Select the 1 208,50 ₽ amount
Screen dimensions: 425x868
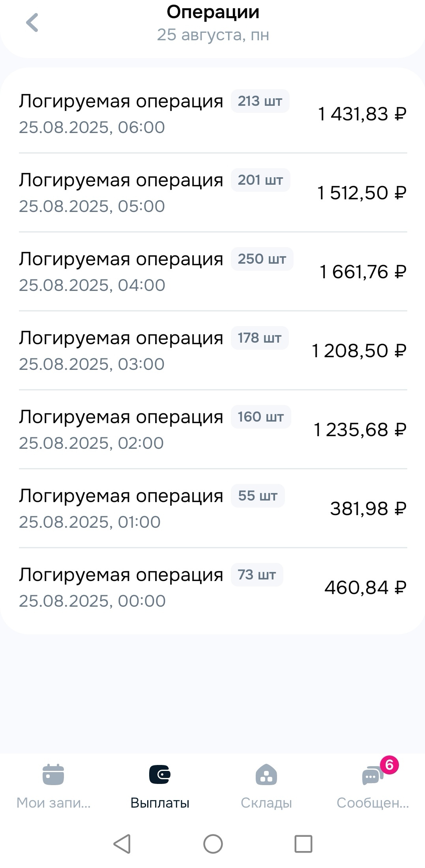tap(359, 351)
